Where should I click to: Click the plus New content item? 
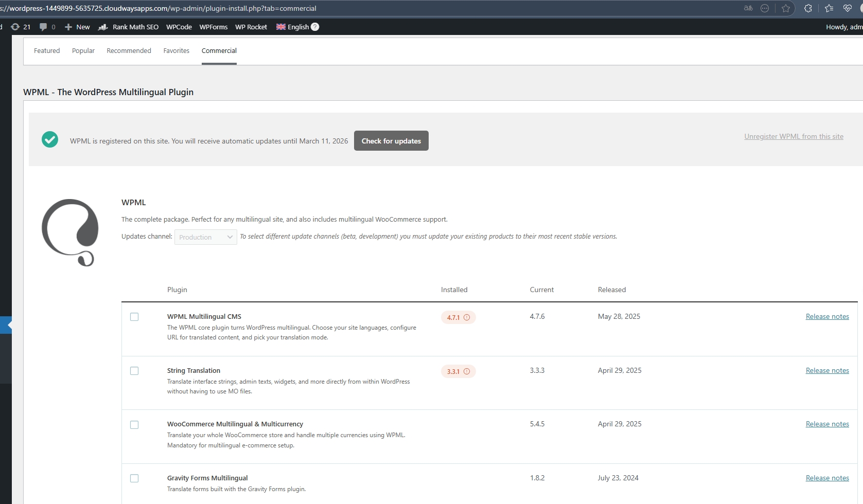click(77, 27)
